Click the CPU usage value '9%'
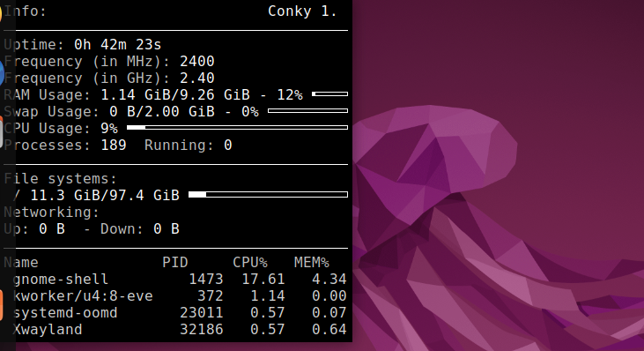This screenshot has height=351, width=644. 109,129
